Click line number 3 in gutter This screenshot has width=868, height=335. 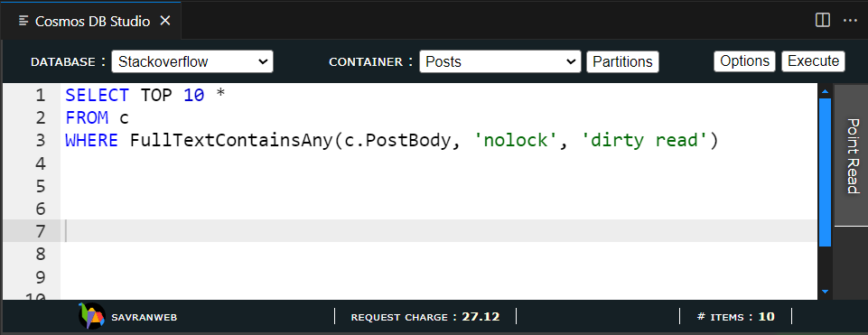40,141
